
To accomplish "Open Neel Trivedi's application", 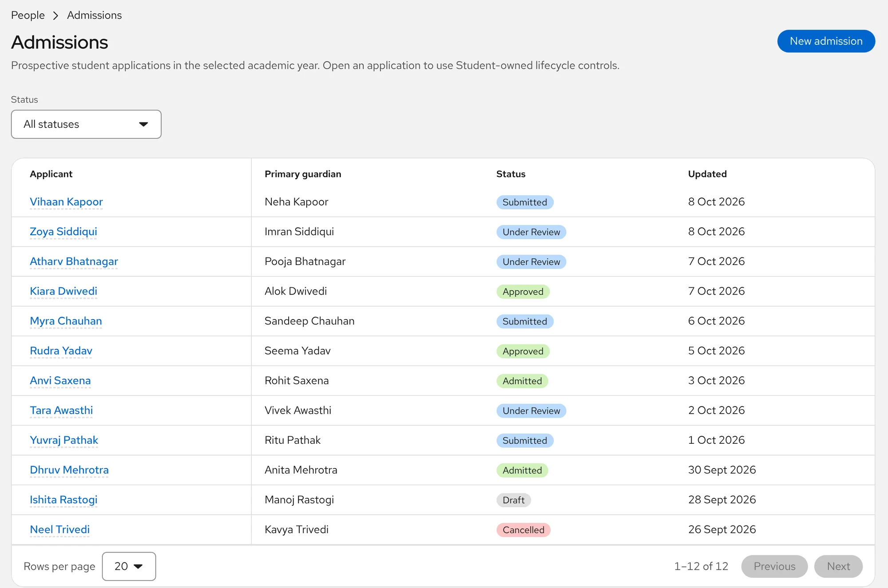I will [59, 529].
